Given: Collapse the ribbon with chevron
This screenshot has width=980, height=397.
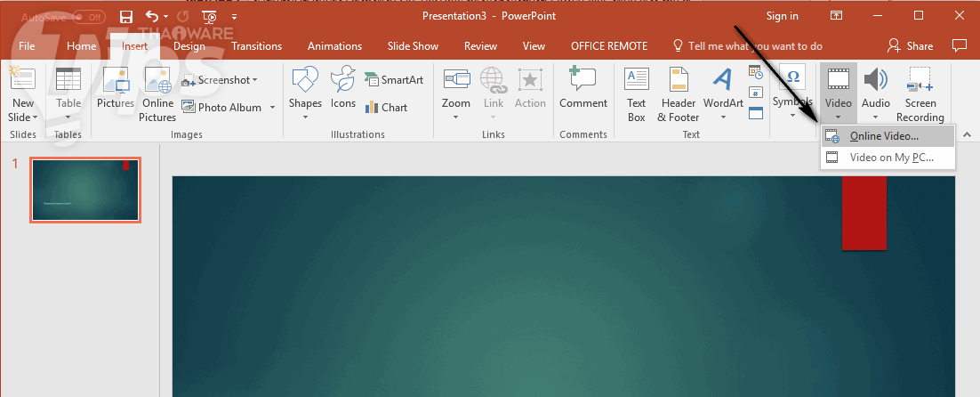Looking at the screenshot, I should [968, 134].
